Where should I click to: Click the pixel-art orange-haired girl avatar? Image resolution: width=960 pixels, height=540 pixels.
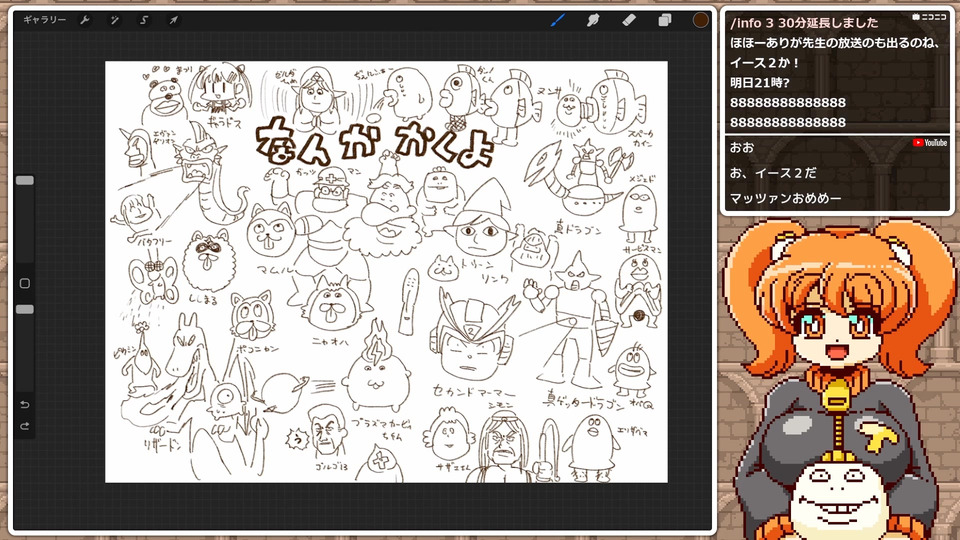pos(839,380)
